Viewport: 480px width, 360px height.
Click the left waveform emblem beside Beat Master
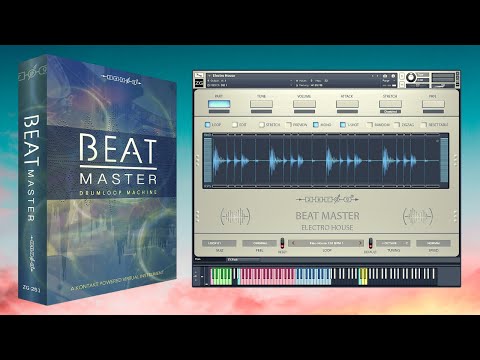pyautogui.click(x=235, y=216)
